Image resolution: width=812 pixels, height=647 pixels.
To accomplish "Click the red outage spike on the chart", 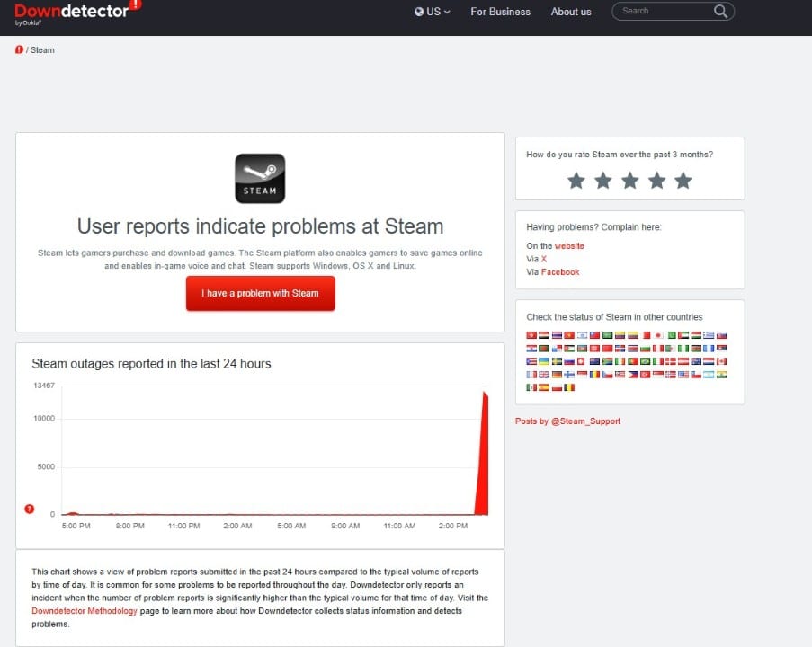I will coord(484,456).
